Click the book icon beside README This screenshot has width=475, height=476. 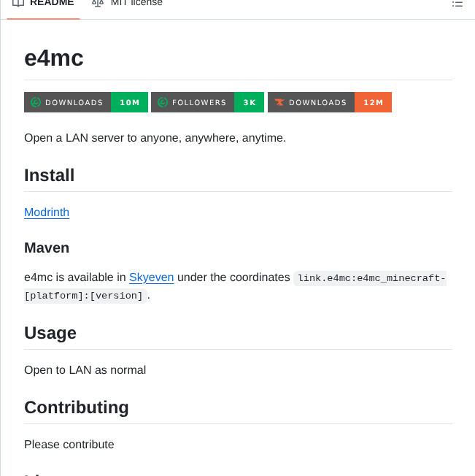pos(18,3)
